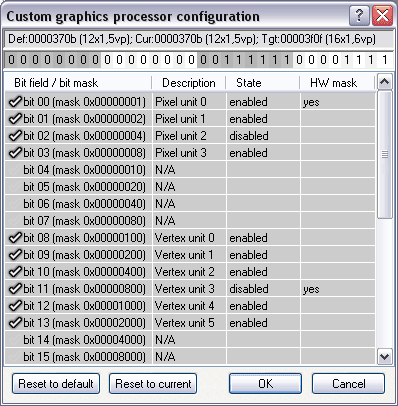Click the Reset to current button

153,383
